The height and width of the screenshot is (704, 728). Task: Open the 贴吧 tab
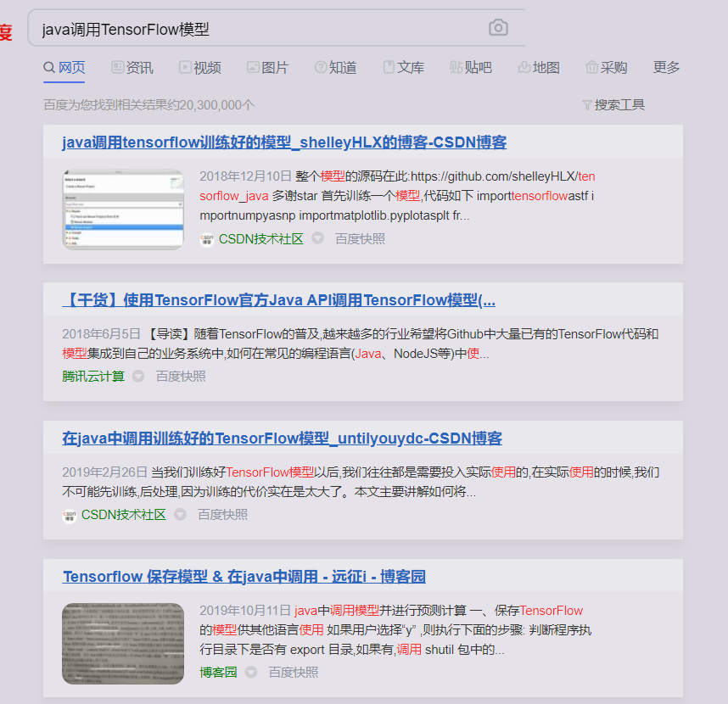pyautogui.click(x=471, y=68)
